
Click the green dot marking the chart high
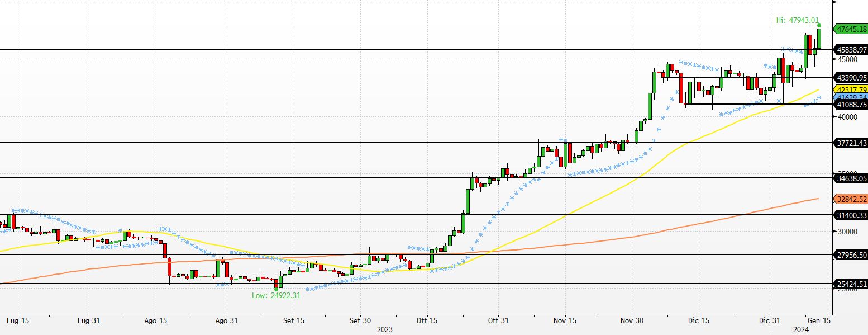pyautogui.click(x=819, y=26)
